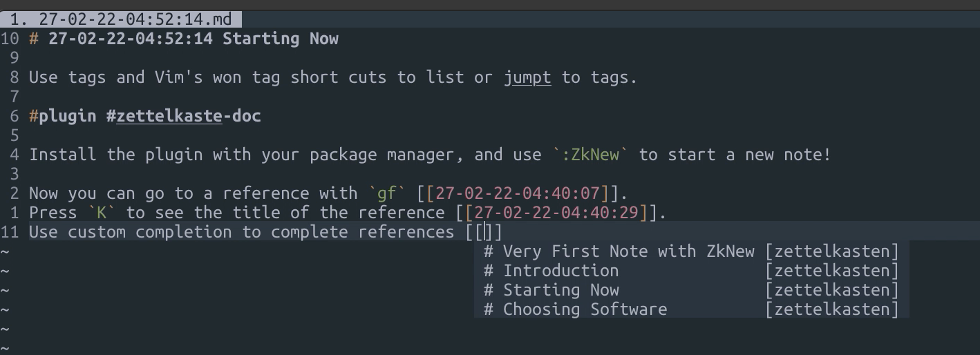Click the #plugin tag
980x355 pixels.
click(x=63, y=115)
